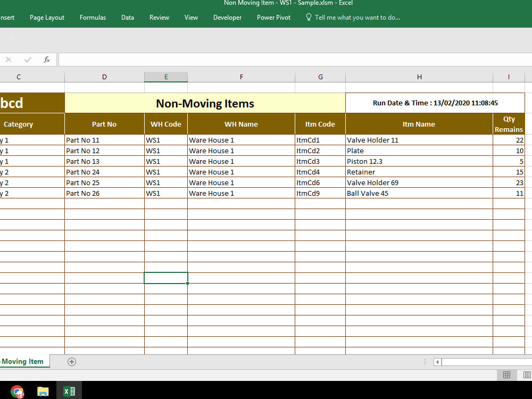Open Google Chrome from the taskbar

pyautogui.click(x=17, y=392)
